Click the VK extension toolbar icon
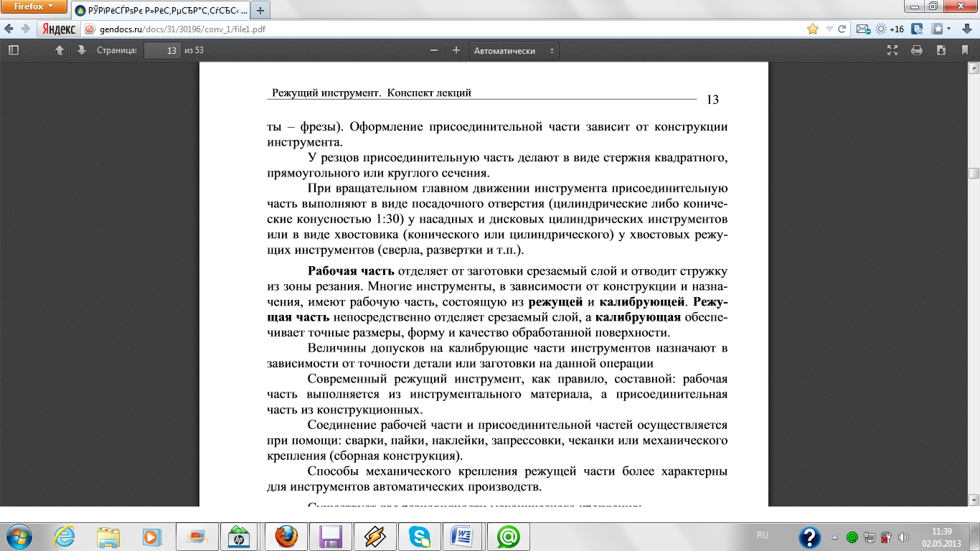 pyautogui.click(x=917, y=29)
